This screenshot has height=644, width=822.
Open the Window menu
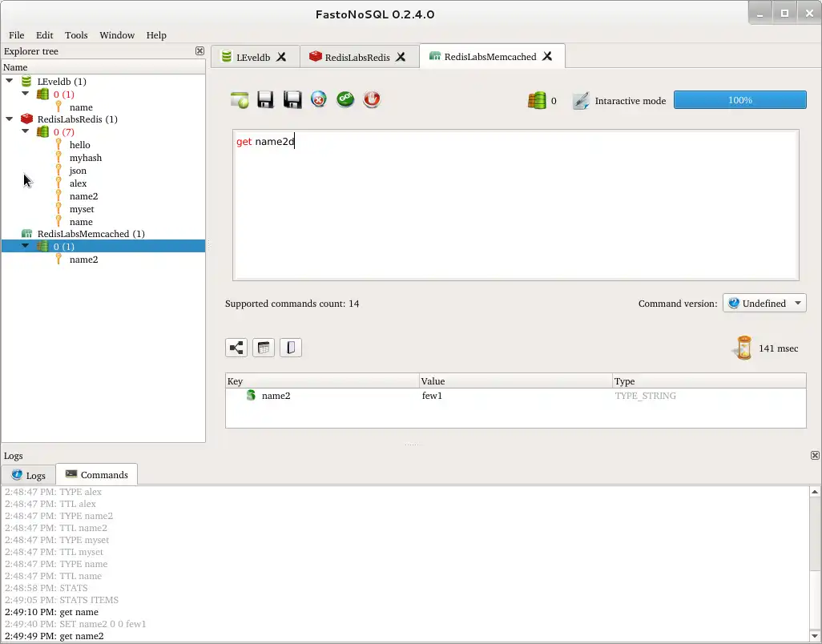[117, 35]
